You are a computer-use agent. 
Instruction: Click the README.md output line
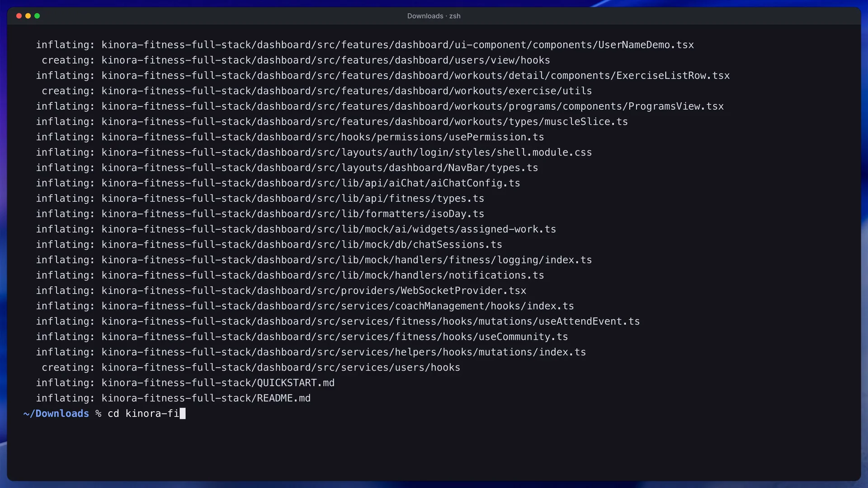[x=173, y=398]
